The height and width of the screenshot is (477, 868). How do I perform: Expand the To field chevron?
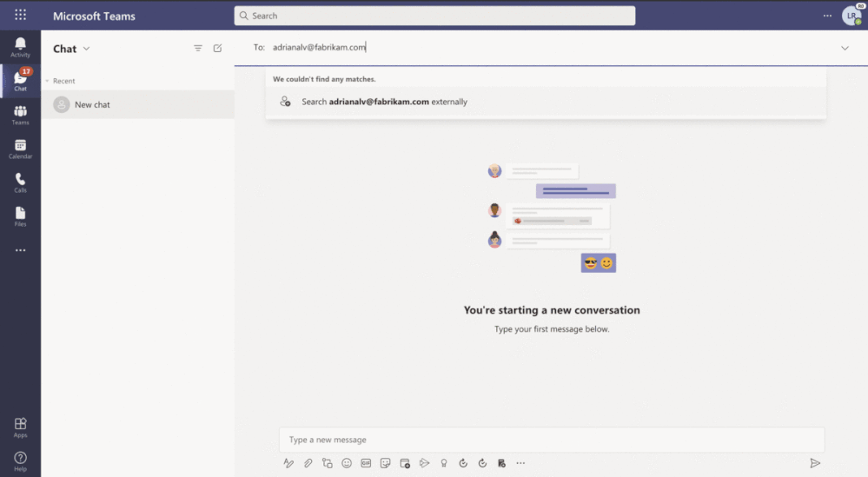pyautogui.click(x=845, y=48)
